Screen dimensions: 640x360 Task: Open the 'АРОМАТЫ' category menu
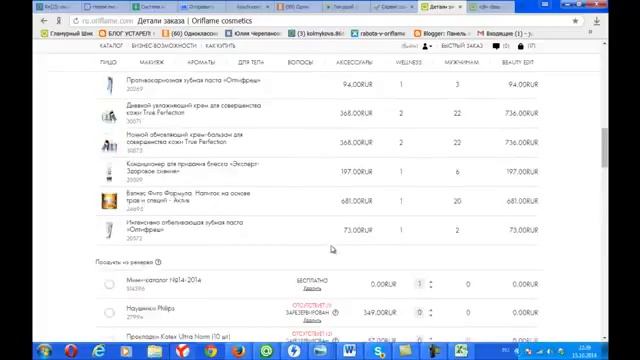(201, 62)
